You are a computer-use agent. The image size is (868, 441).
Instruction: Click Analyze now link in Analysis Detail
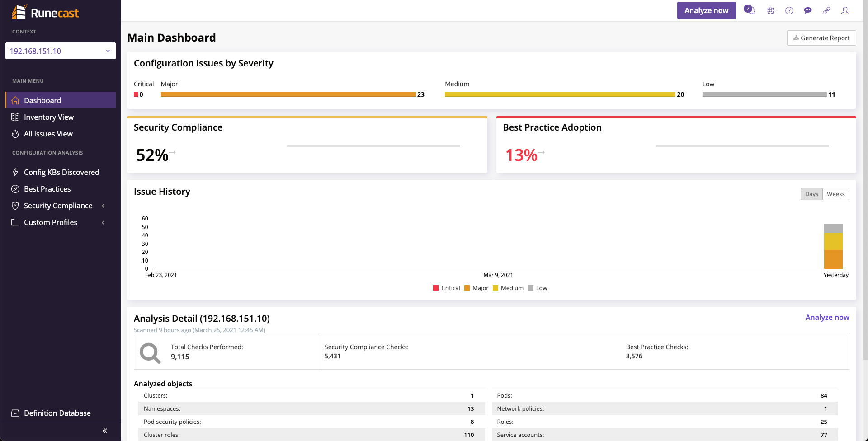click(827, 317)
